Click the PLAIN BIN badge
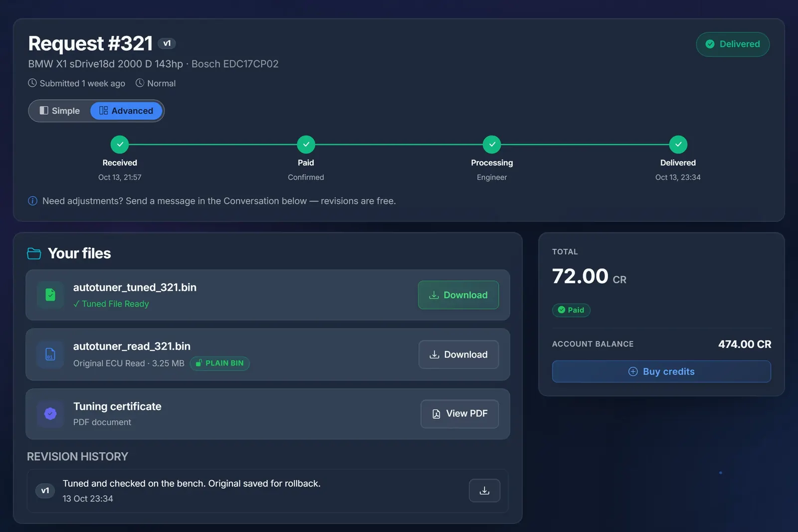The height and width of the screenshot is (532, 798). [220, 363]
